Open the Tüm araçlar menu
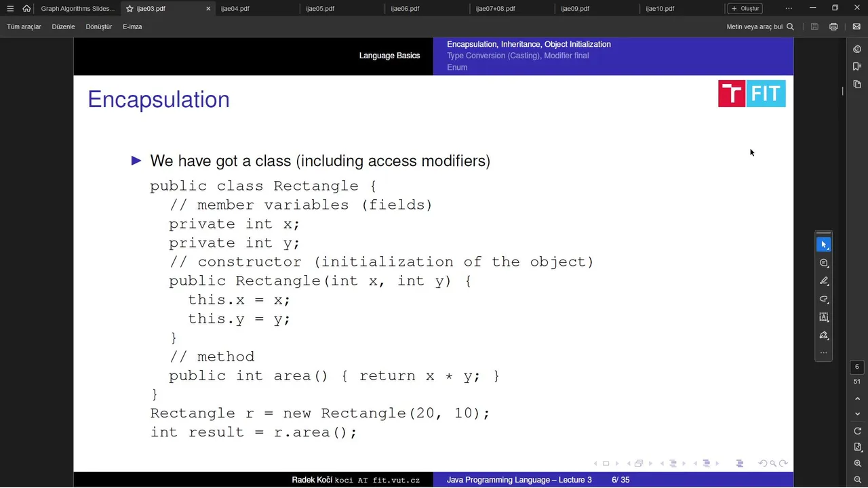Image resolution: width=868 pixels, height=488 pixels. (x=24, y=27)
